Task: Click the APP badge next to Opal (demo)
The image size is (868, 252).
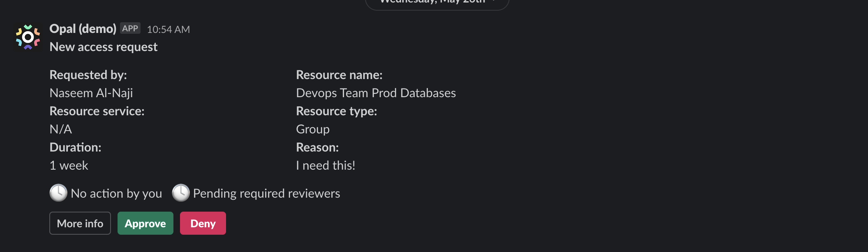Action: coord(130,28)
